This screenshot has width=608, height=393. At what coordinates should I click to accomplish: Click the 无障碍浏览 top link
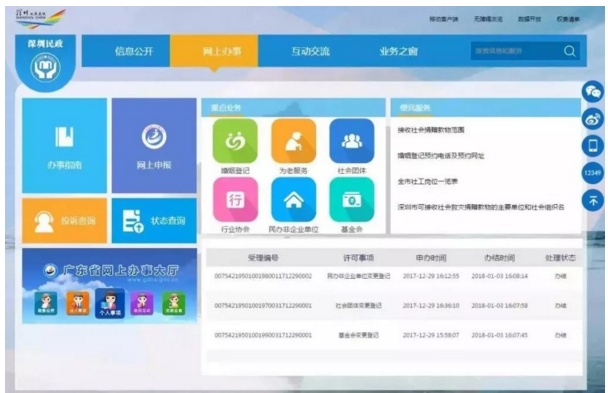488,19
